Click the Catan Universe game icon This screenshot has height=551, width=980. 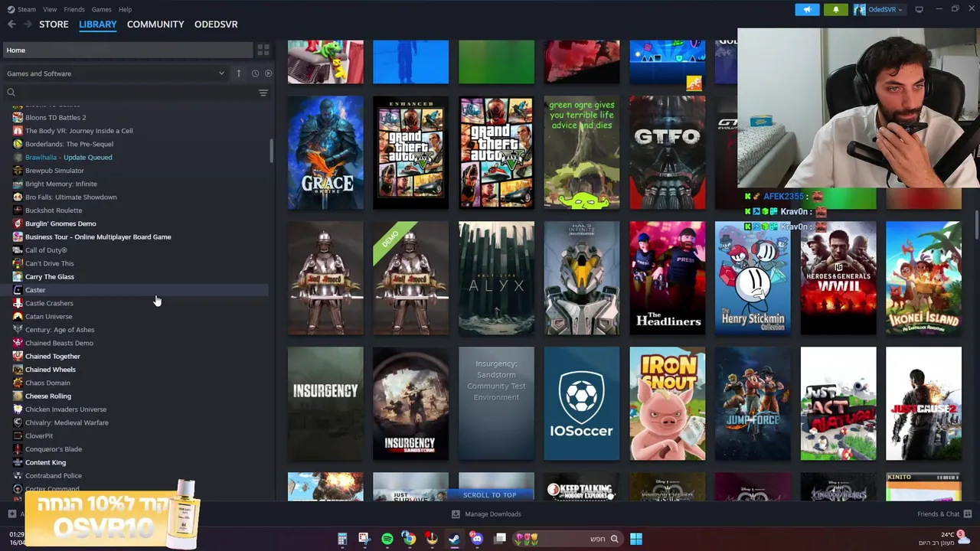click(18, 317)
